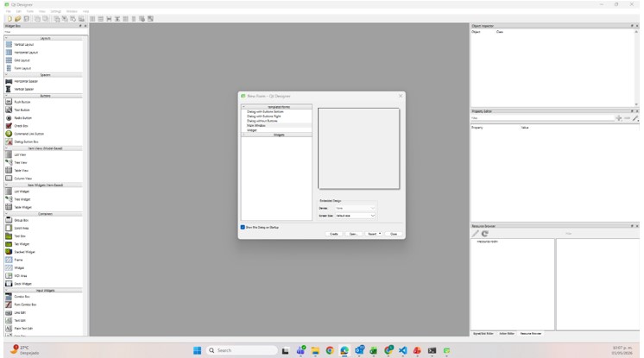Select Dialog with Buttons Right template
The width and height of the screenshot is (644, 358).
(x=263, y=116)
